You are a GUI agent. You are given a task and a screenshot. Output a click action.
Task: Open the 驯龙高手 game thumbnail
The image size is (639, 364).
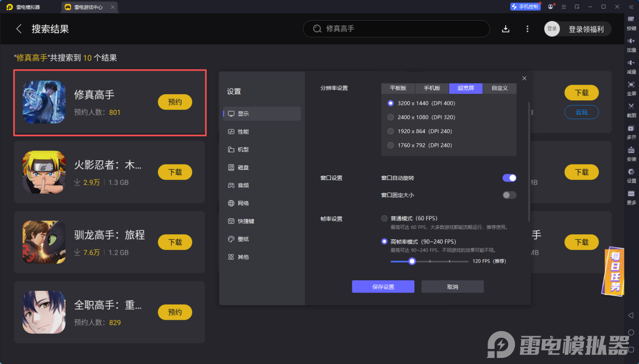click(44, 242)
